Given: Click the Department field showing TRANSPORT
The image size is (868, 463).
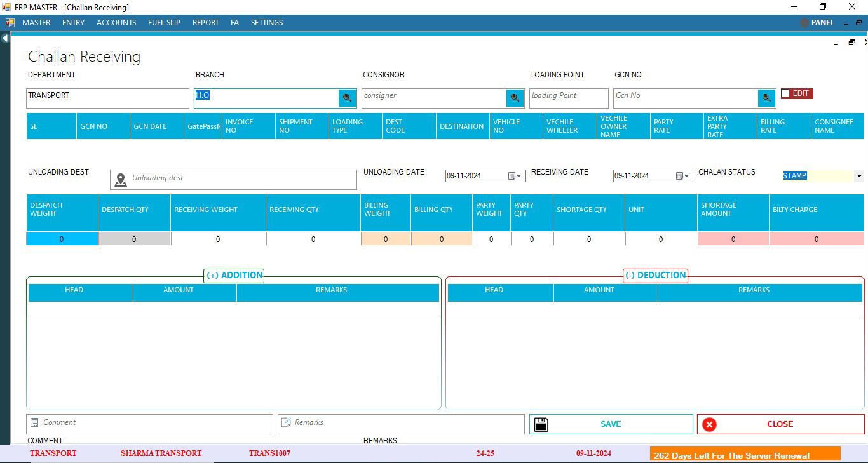Looking at the screenshot, I should click(108, 98).
